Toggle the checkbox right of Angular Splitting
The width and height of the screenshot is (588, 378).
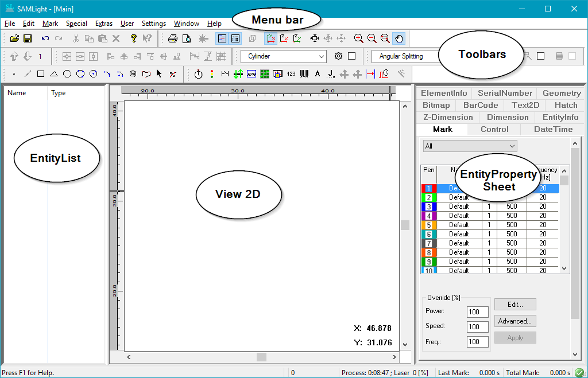pos(540,56)
